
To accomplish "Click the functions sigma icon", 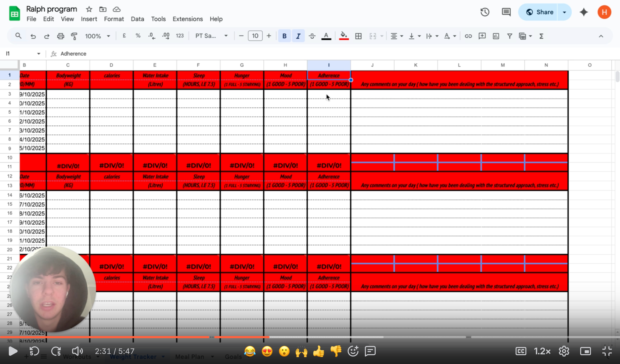I will (541, 36).
